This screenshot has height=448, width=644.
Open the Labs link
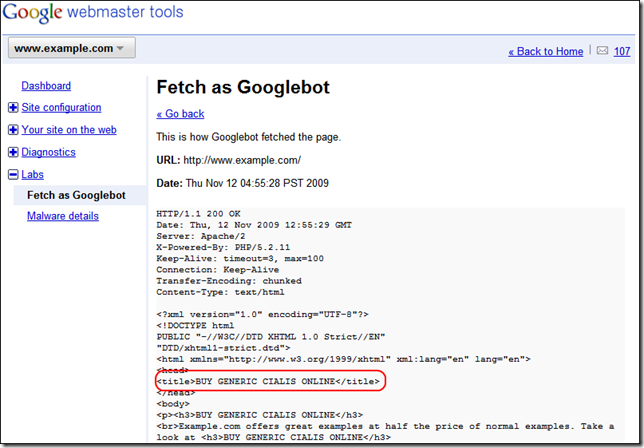(32, 175)
